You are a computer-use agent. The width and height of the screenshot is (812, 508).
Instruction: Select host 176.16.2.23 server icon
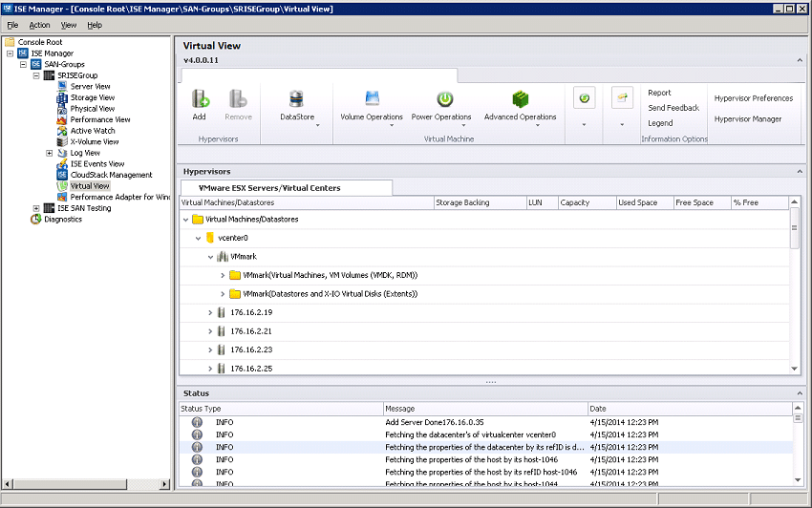click(221, 349)
